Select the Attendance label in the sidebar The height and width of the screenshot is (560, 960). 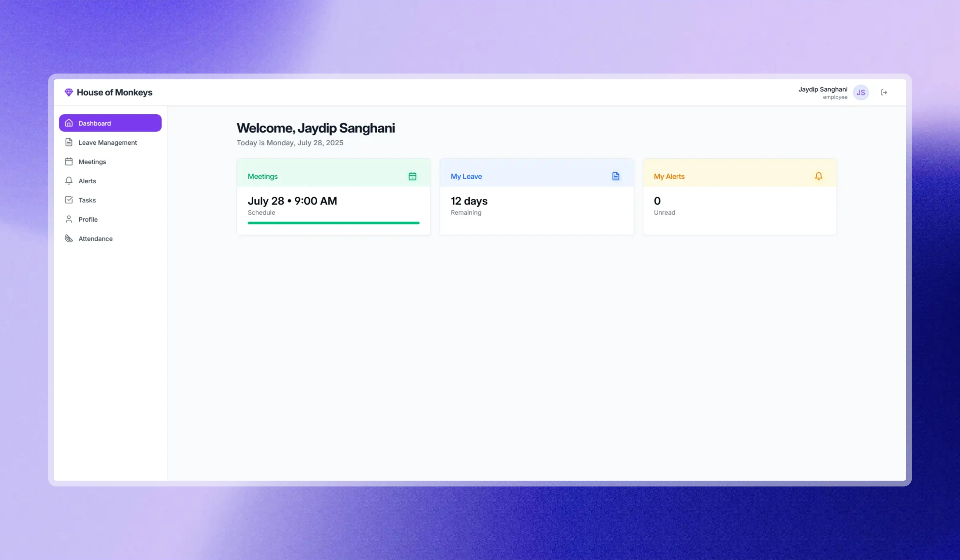pos(95,239)
